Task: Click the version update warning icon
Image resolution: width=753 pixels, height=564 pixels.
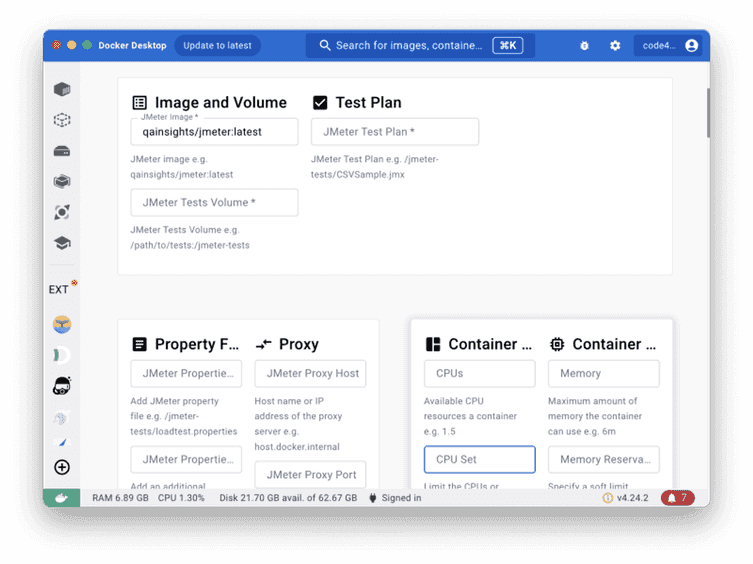Action: [x=607, y=498]
